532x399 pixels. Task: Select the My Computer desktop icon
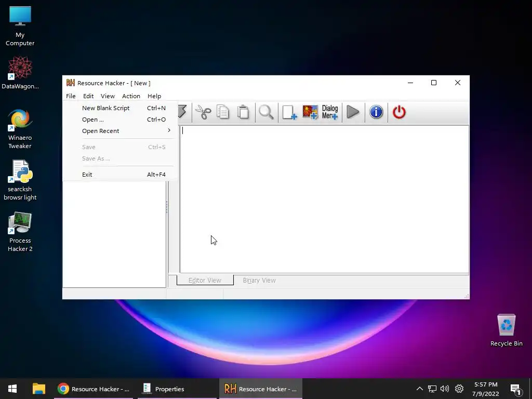tap(20, 26)
